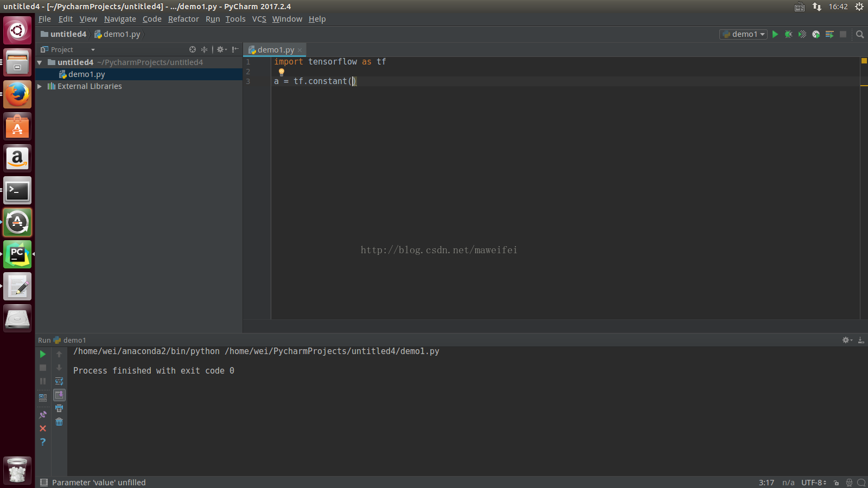Screen dimensions: 868x488
Task: Click cursor position 3:17 in status bar
Action: point(766,483)
